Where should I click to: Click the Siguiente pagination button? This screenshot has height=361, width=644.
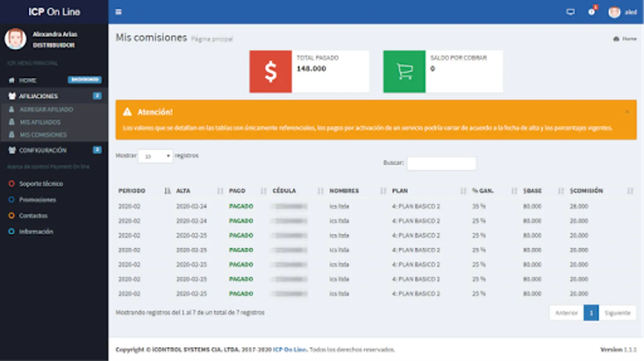click(618, 313)
